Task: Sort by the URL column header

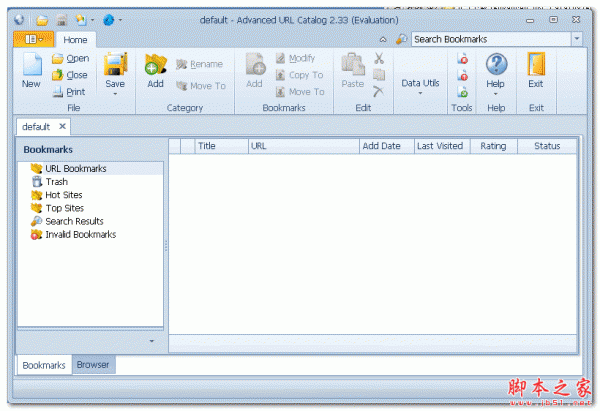Action: coord(304,146)
